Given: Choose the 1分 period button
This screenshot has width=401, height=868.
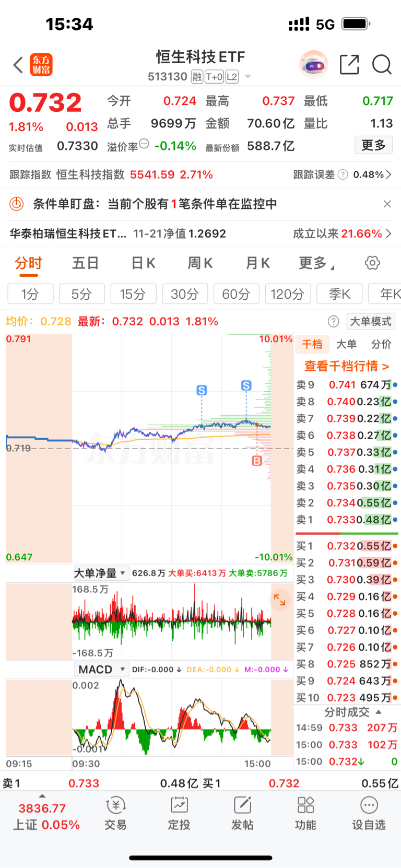Looking at the screenshot, I should coord(30,294).
